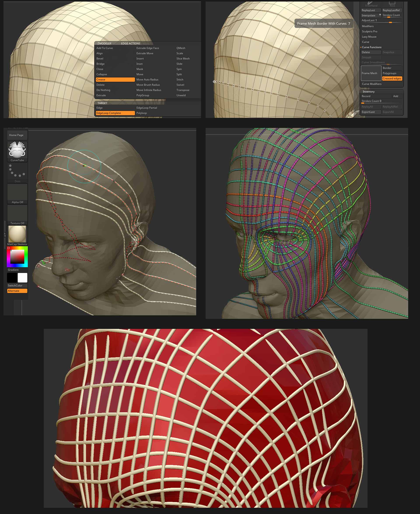Select the EdgeLoop Complete target
The image size is (420, 514).
(x=115, y=113)
